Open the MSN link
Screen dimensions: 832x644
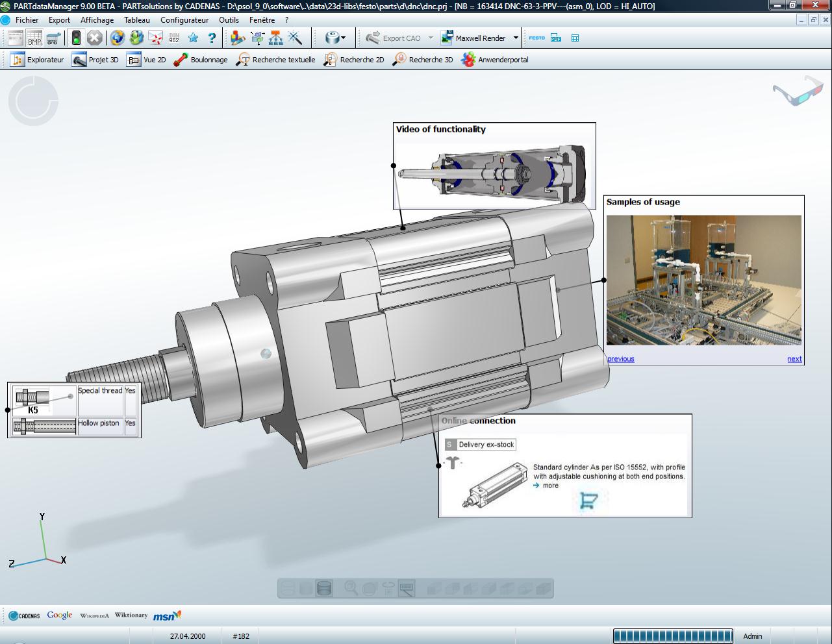pyautogui.click(x=167, y=615)
